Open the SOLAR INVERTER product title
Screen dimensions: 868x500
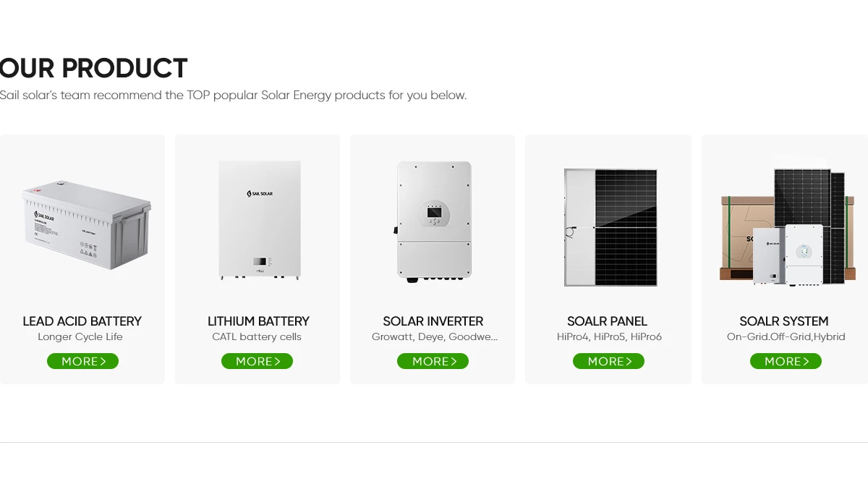pos(433,321)
